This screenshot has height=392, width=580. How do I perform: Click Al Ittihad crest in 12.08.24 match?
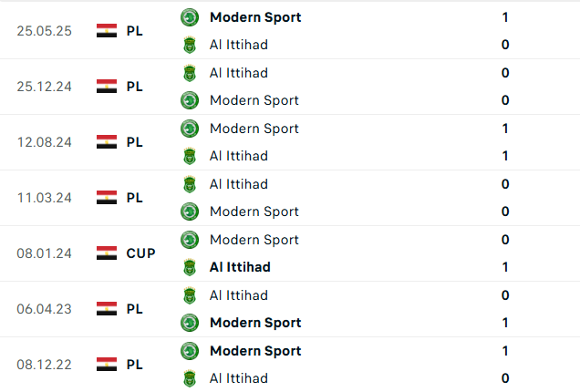(190, 156)
